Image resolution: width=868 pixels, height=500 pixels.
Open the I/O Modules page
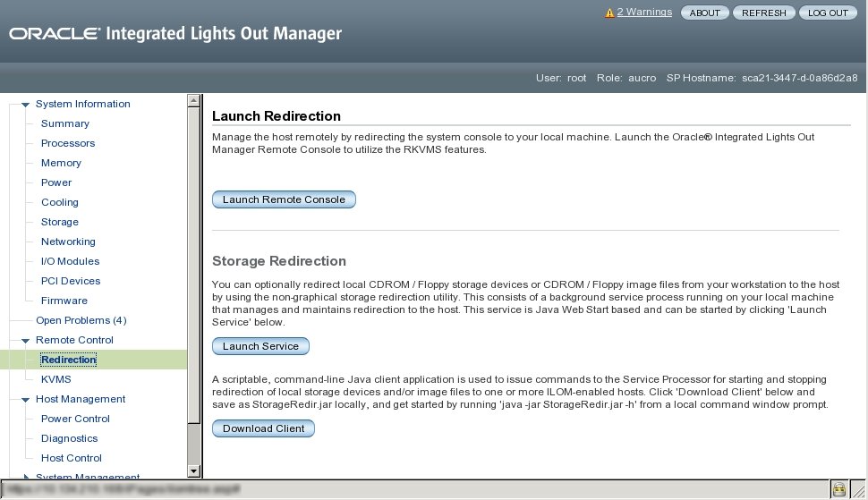tap(70, 261)
